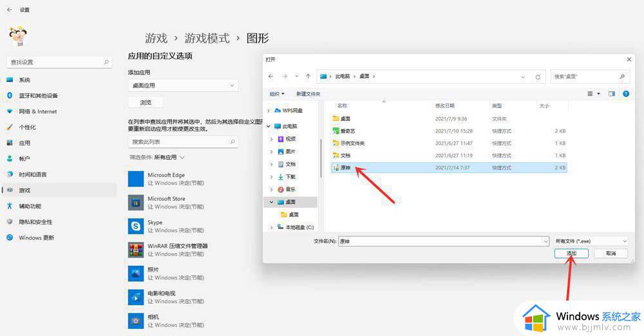Viewport: 644px width, 336px height.
Task: Select 音乐 in navigation tree
Action: coord(290,189)
